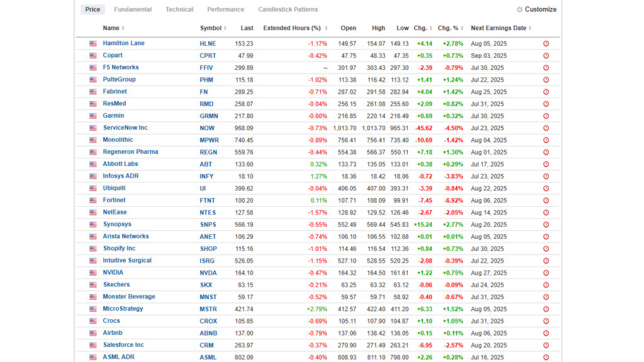
Task: Click the SNPS ticker symbol
Action: (x=208, y=224)
